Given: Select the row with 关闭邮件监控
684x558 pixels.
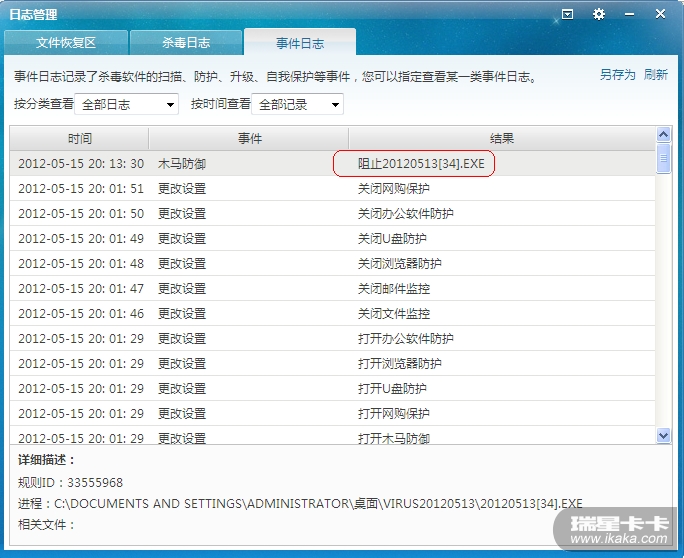Looking at the screenshot, I should 332,288.
